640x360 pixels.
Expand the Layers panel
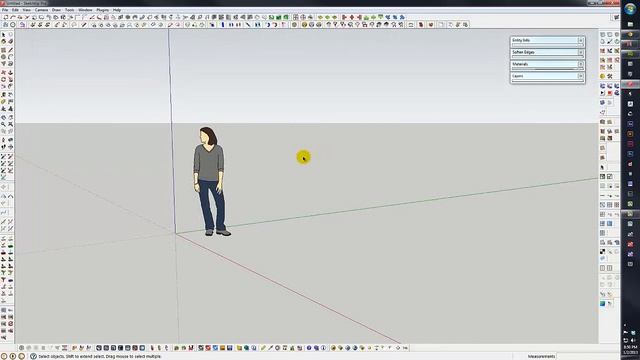pos(544,76)
